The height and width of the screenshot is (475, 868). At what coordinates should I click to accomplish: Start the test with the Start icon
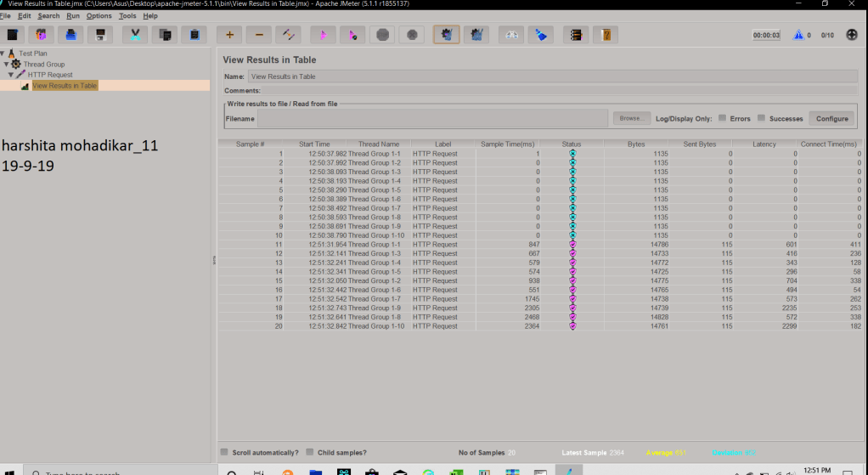[322, 35]
